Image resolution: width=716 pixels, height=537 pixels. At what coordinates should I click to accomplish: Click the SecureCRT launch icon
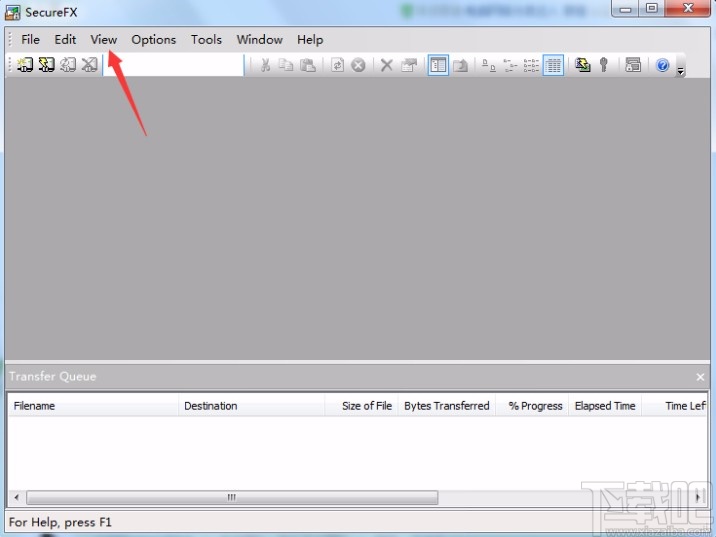coord(633,65)
